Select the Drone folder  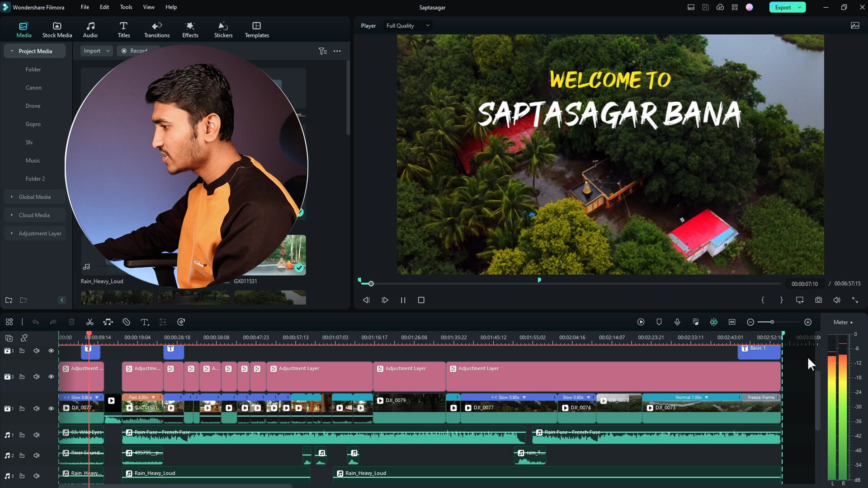click(x=33, y=106)
